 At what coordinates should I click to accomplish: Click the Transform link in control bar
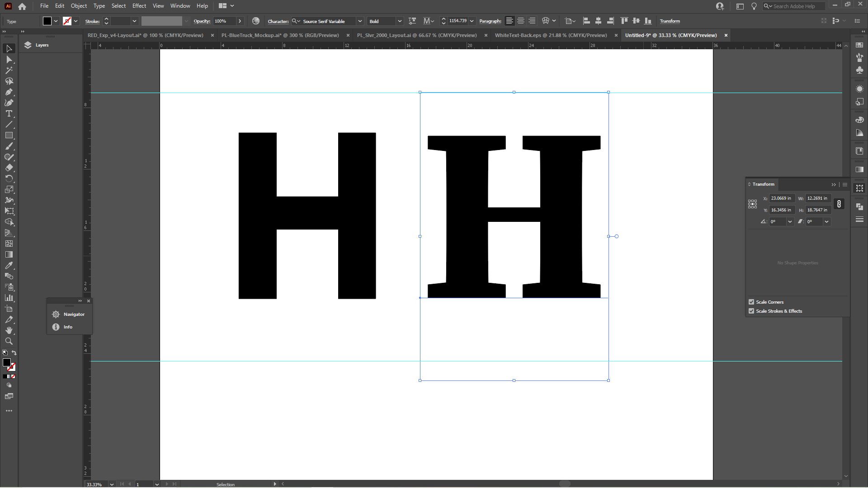click(670, 21)
